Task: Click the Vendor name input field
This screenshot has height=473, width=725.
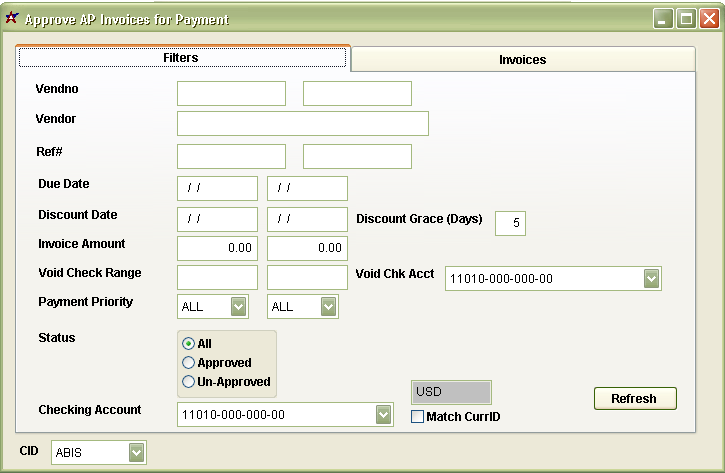Action: (x=302, y=123)
